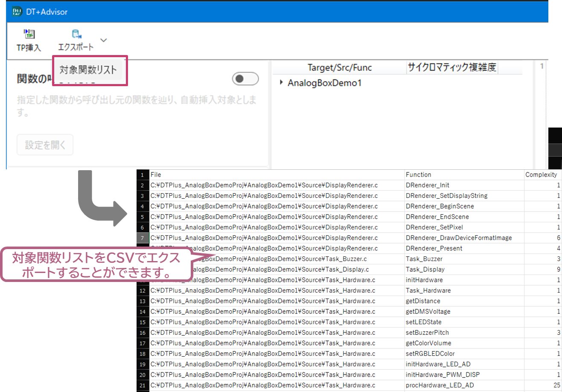Select the File header cell

click(x=156, y=174)
